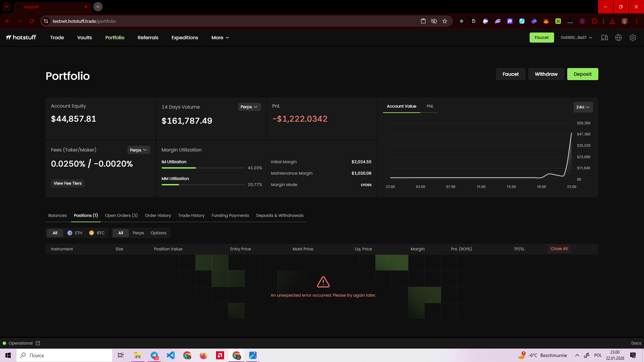Switch to Open Orders (3) tab
This screenshot has width=644, height=362.
click(121, 216)
